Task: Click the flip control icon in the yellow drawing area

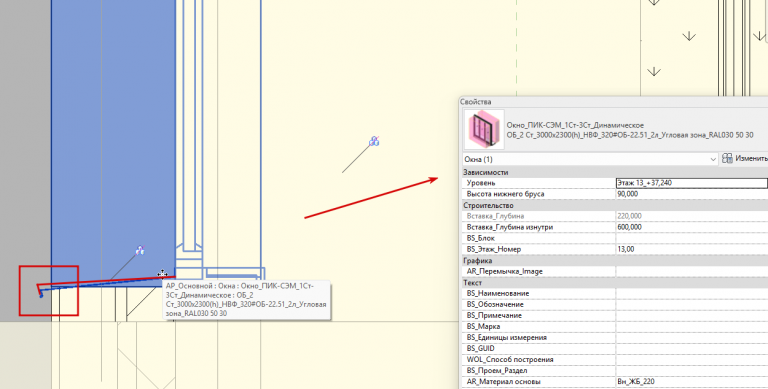Action: (374, 142)
